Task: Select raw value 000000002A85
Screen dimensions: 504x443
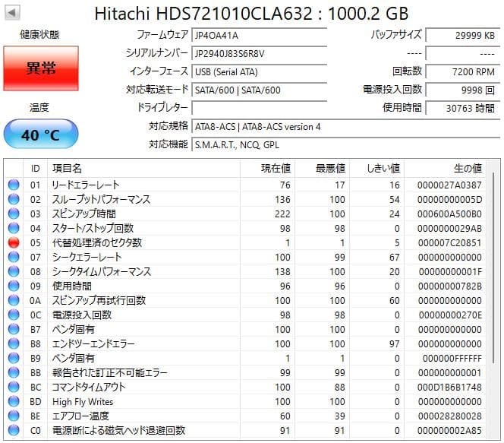Action: (x=449, y=430)
